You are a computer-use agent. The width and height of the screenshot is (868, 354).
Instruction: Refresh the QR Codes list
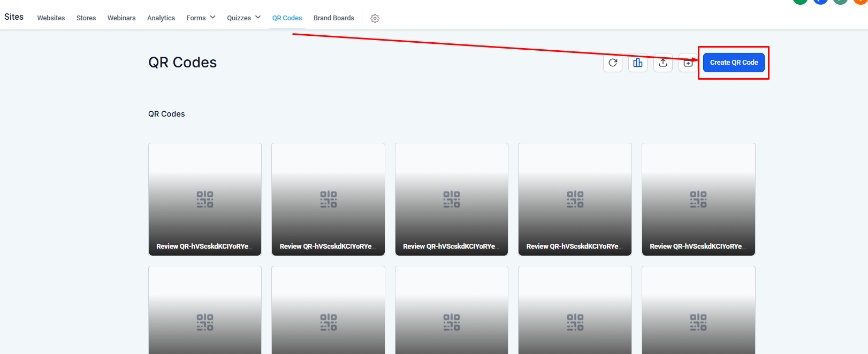click(613, 63)
